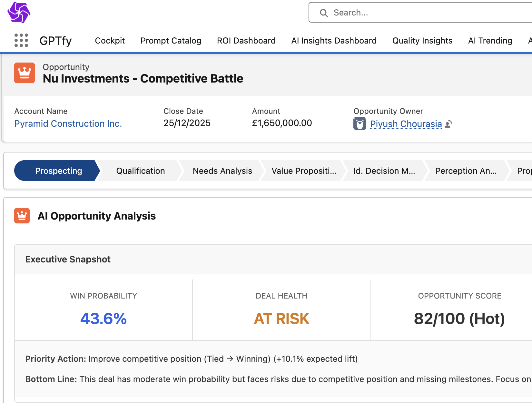The width and height of the screenshot is (532, 403).
Task: Go to the ROI Dashboard tab
Action: (x=246, y=41)
